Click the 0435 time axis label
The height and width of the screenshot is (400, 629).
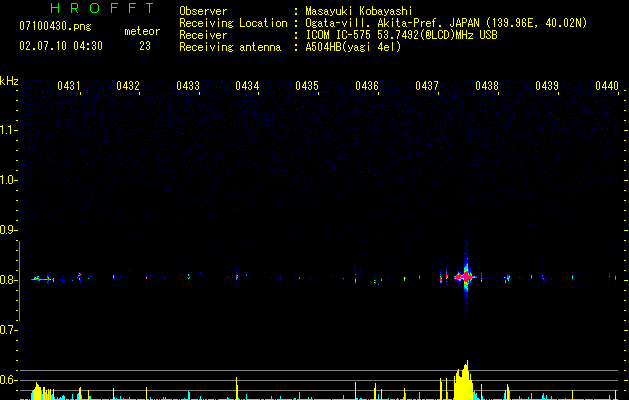pos(307,86)
